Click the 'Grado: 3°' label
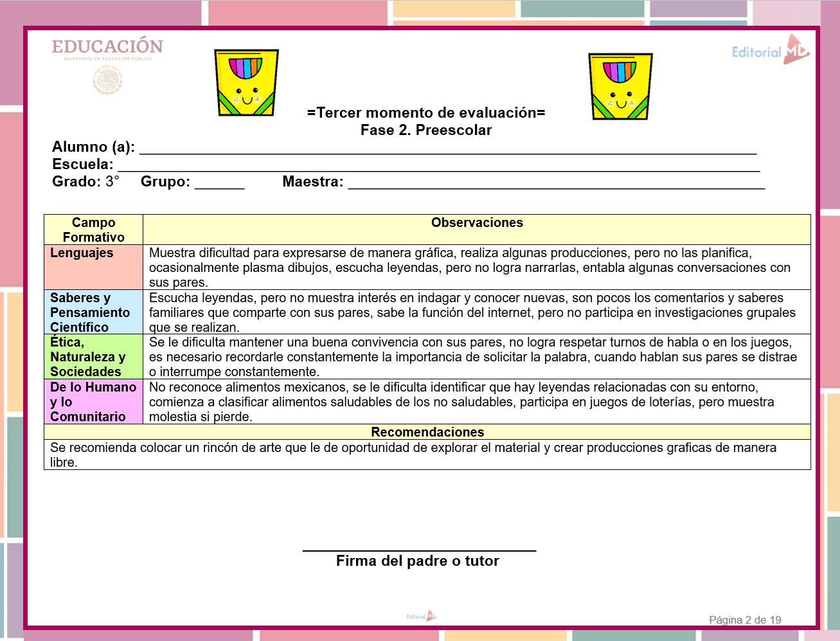The width and height of the screenshot is (840, 641). 86,181
